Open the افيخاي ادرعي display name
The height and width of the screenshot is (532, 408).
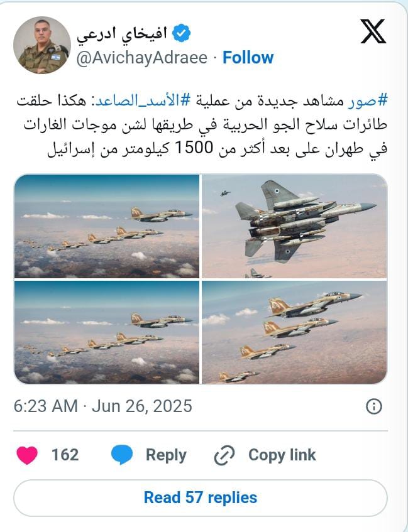click(x=121, y=34)
